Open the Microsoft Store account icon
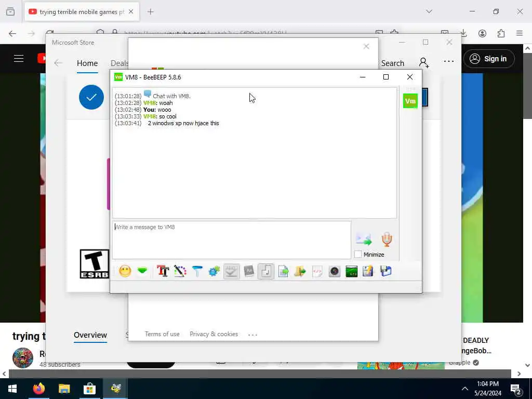 (424, 63)
